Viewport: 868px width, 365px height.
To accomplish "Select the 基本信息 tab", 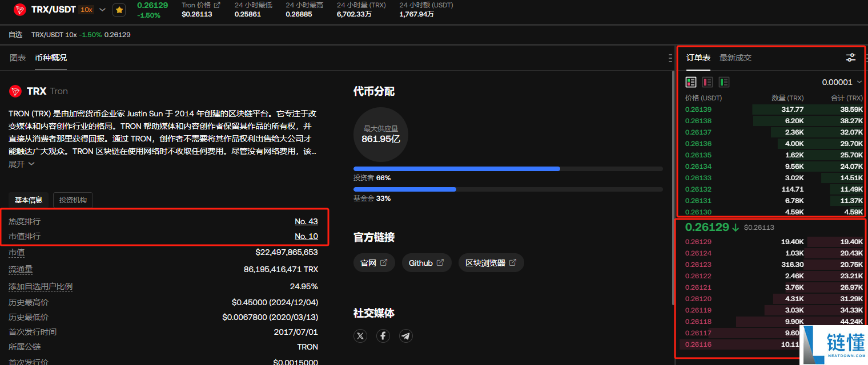I will point(29,200).
